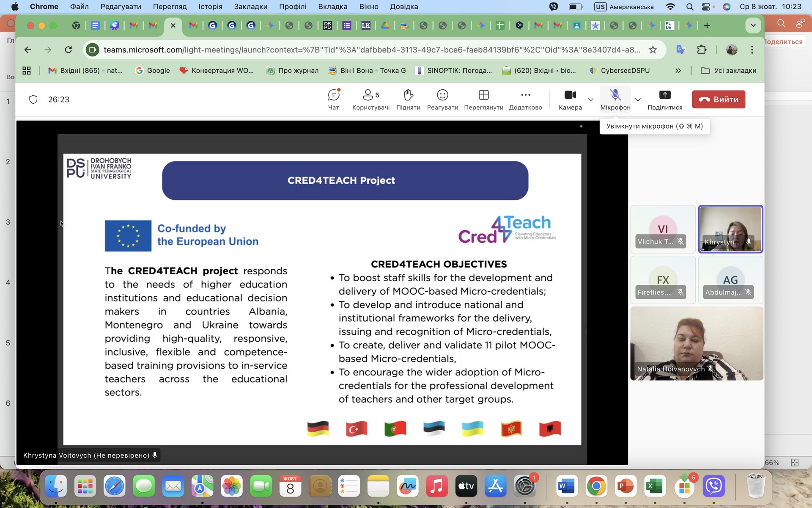Show hidden bookmarks with the chevron overflow

(678, 71)
